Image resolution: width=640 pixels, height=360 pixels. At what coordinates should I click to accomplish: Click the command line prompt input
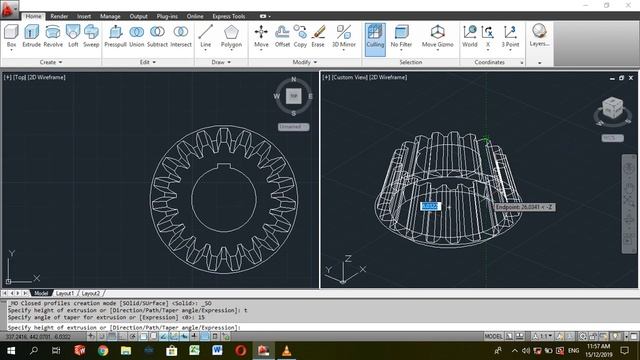tap(322, 327)
